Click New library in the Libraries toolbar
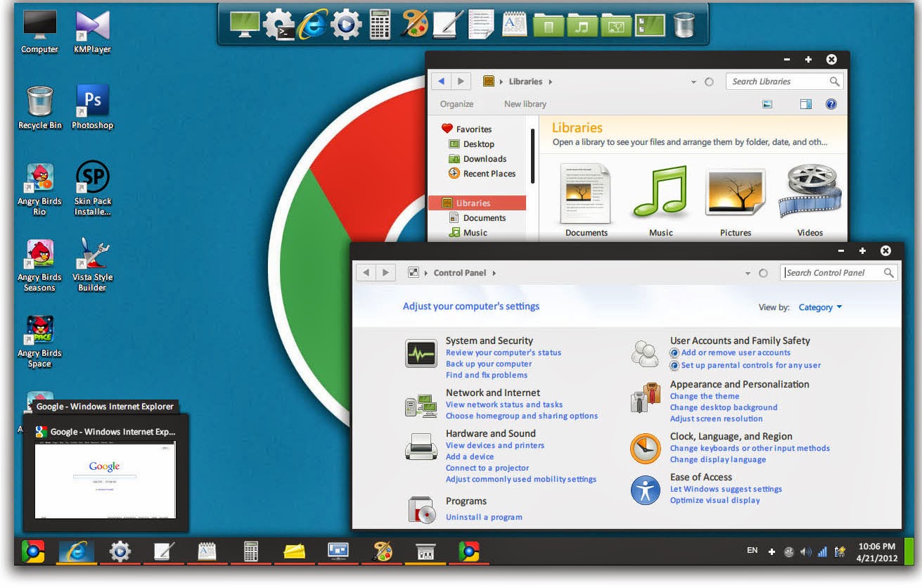This screenshot has width=922, height=588. (525, 103)
